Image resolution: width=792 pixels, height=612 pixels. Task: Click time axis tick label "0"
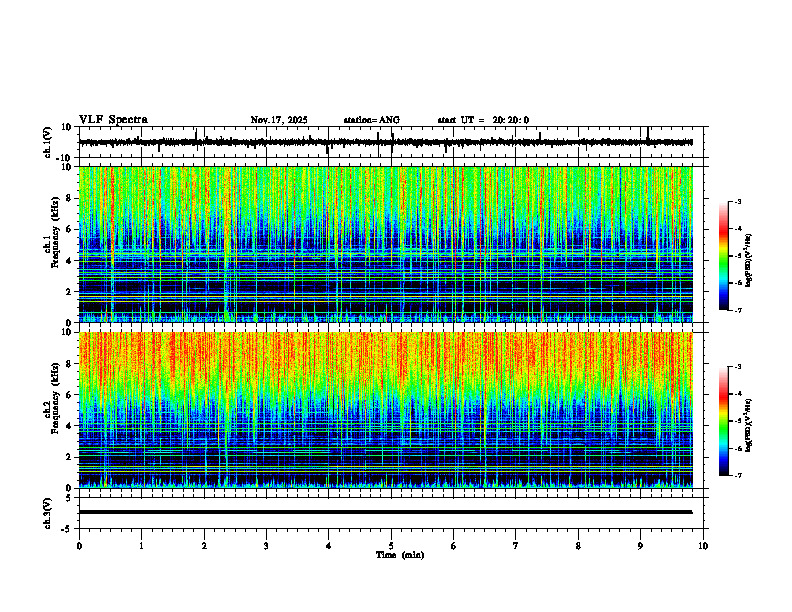point(79,546)
